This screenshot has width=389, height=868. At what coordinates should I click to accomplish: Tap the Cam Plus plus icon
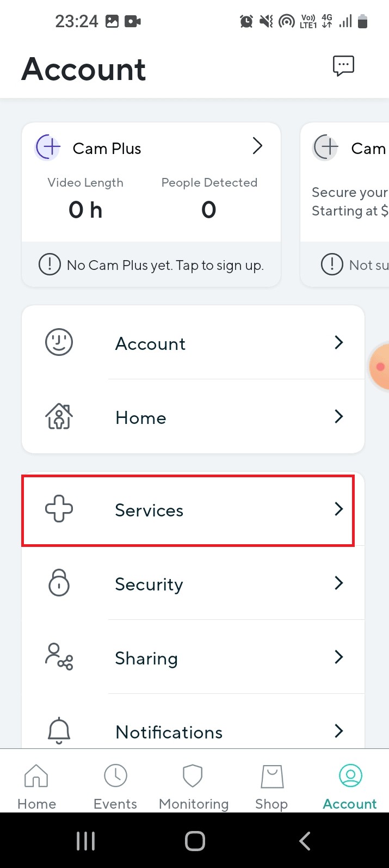[x=47, y=147]
